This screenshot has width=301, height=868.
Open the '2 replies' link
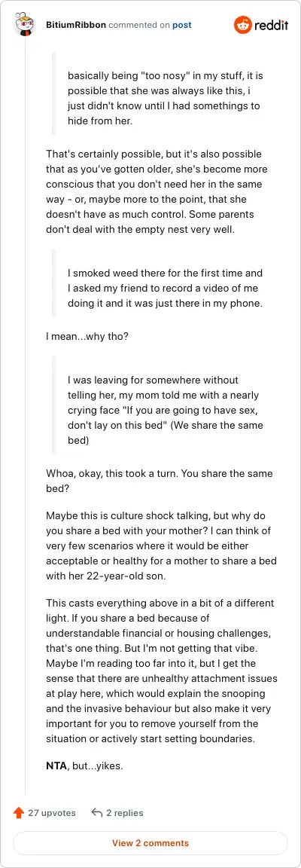(x=124, y=813)
